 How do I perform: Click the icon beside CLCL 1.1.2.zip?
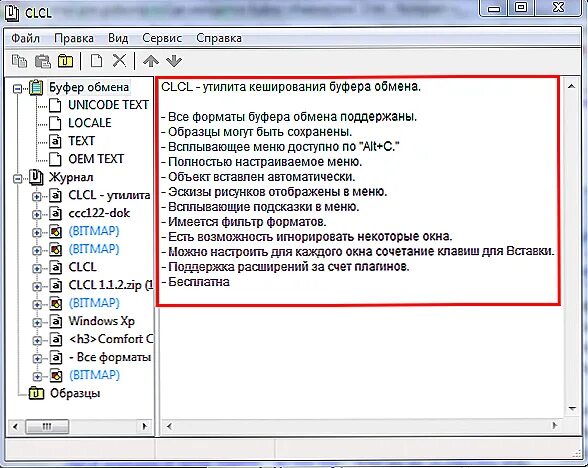click(x=55, y=285)
